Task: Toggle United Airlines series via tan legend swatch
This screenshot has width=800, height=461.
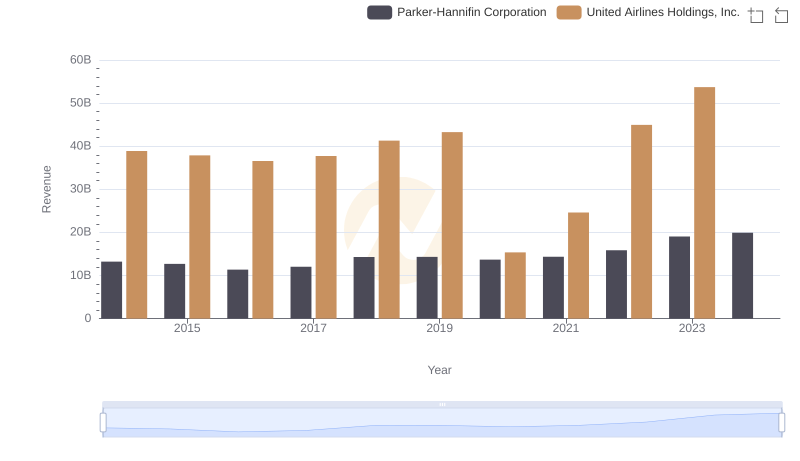Action: [x=568, y=13]
